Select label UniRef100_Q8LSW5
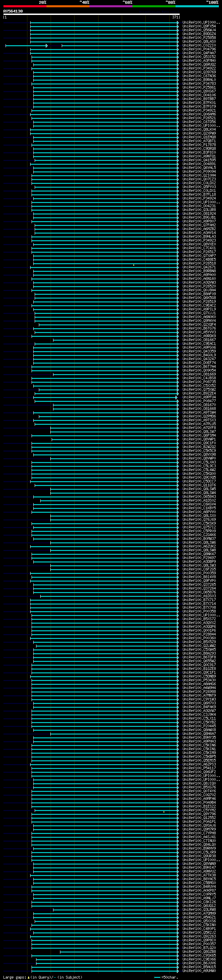Screen dimensions: 222x980 pyautogui.click(x=199, y=489)
